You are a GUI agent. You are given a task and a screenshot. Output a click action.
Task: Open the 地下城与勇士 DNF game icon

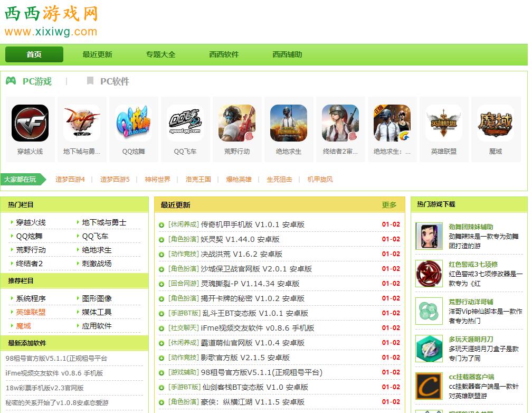point(82,123)
